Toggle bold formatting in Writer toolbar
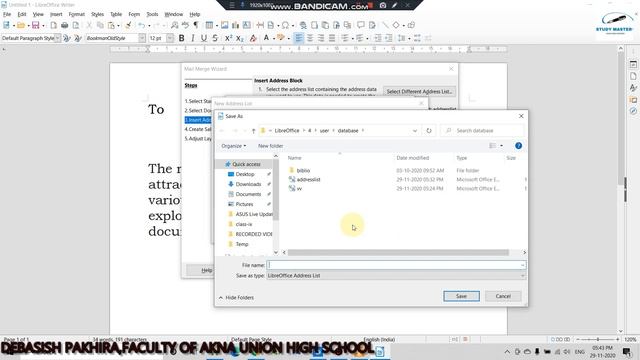 click(182, 38)
